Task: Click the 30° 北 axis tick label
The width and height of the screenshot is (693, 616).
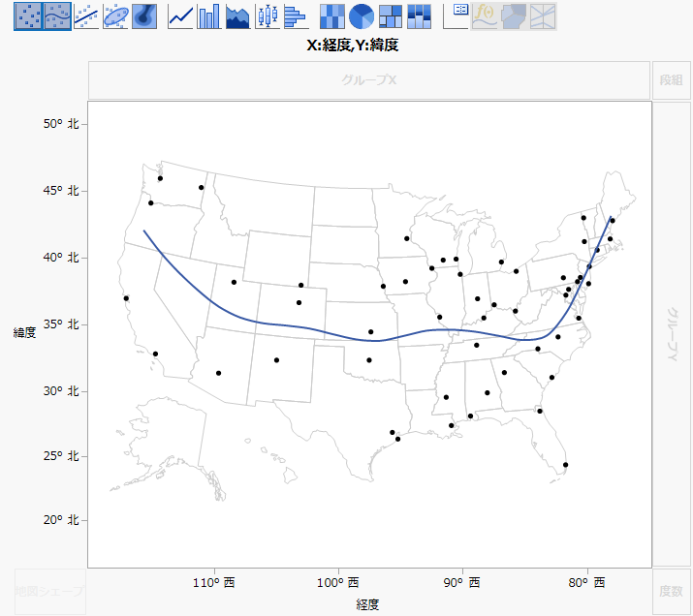Action: tap(61, 391)
